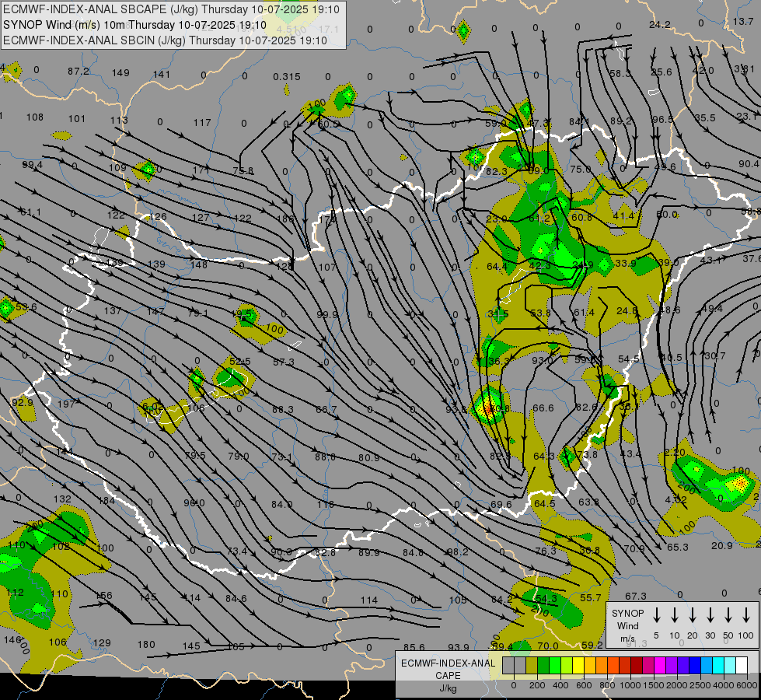Viewport: 761px width, 700px height.
Task: Click the map value 66.7
Action: (326, 410)
